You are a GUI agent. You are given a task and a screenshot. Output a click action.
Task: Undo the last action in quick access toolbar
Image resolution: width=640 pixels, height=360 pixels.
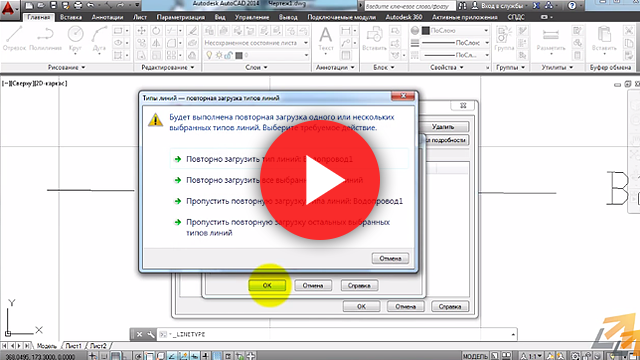coord(91,6)
